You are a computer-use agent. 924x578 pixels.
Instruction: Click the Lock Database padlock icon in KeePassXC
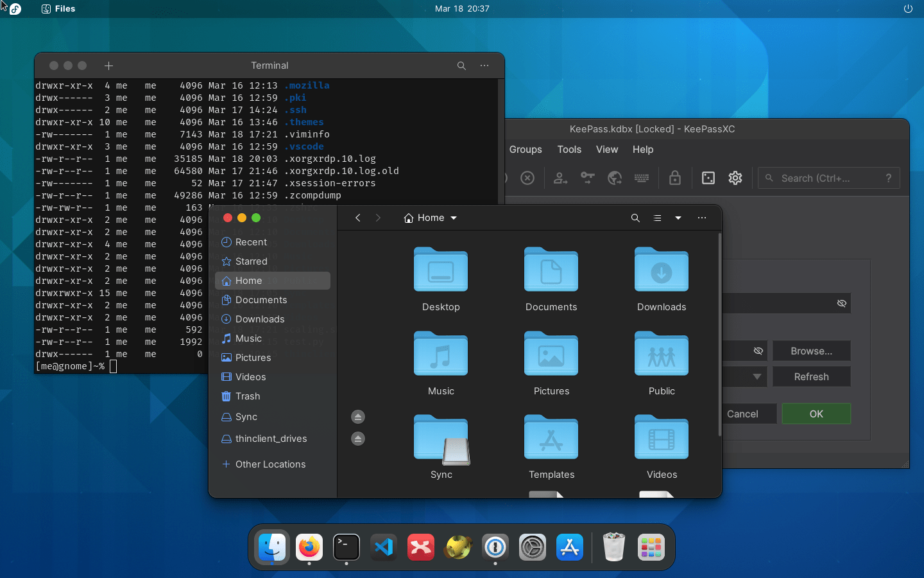675,178
